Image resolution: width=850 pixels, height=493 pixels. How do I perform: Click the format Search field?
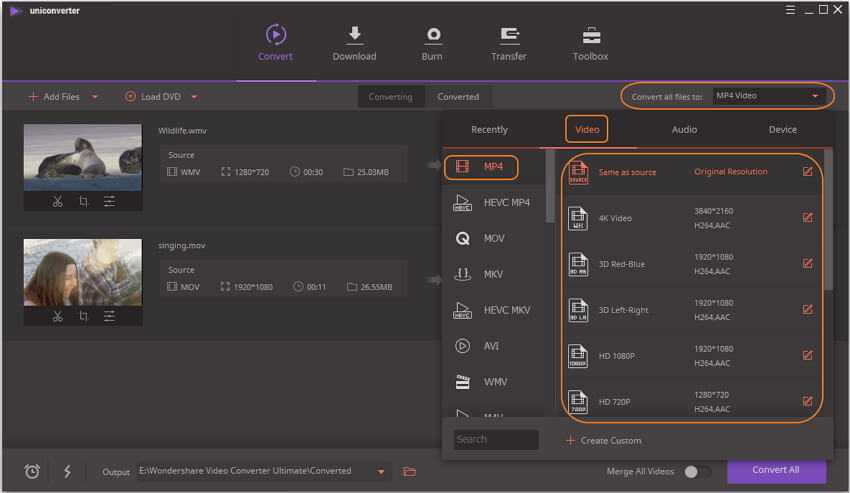[x=495, y=439]
